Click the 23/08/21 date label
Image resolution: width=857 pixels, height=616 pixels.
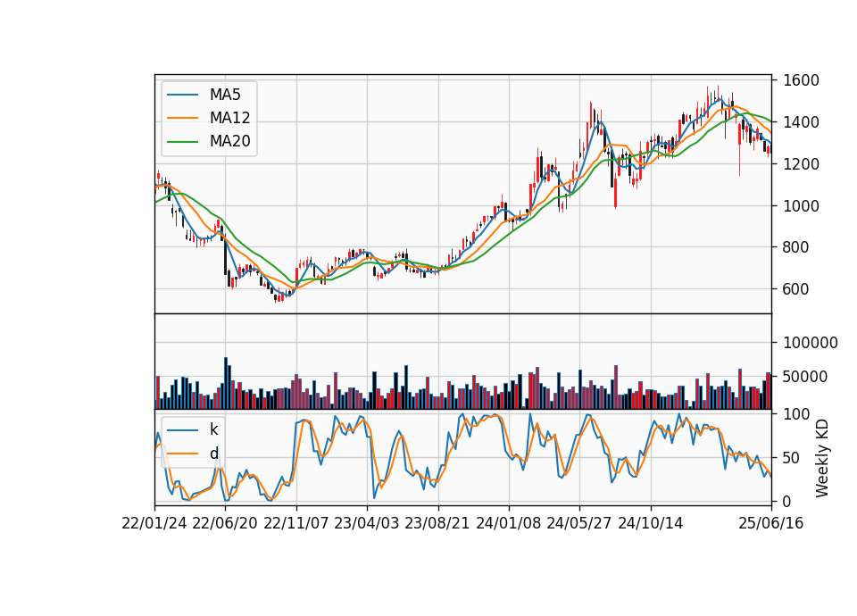tap(437, 523)
